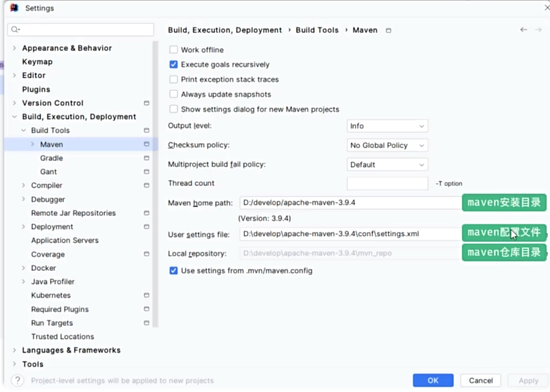Image resolution: width=550 pixels, height=392 pixels.
Task: Click project-level icon next to Compiler
Action: click(x=147, y=186)
